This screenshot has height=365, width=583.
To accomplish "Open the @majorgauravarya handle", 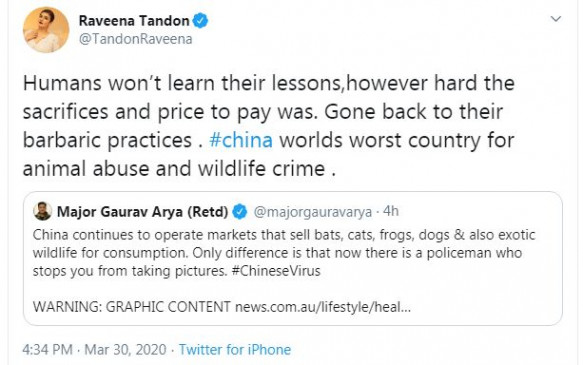I will pos(313,212).
